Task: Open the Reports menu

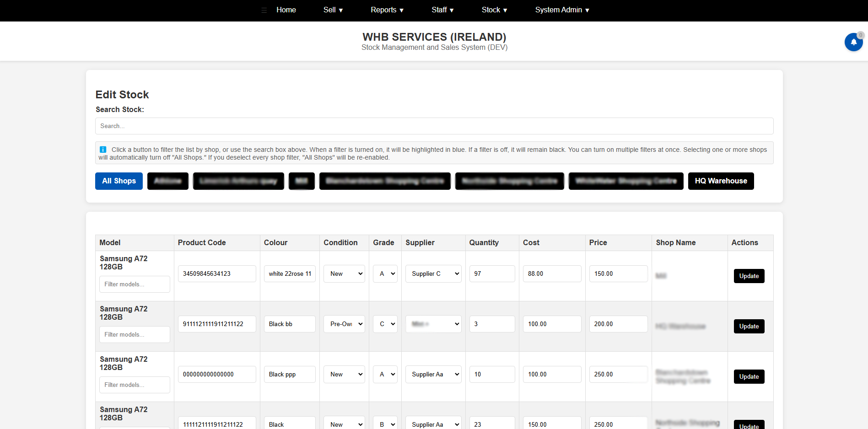Action: coord(387,10)
